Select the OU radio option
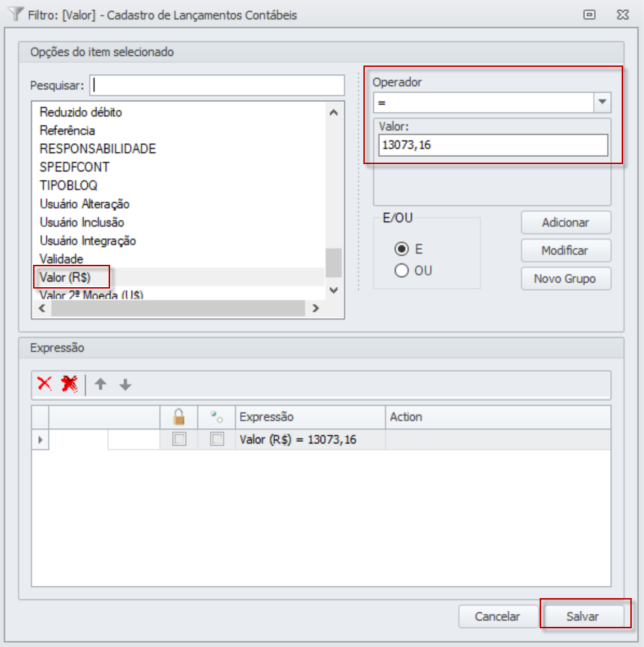 tap(402, 271)
